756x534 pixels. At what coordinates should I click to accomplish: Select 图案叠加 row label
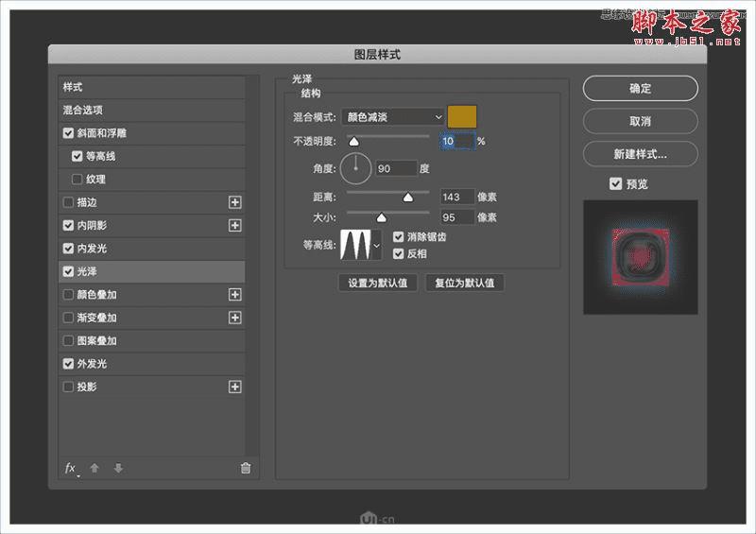pos(97,340)
